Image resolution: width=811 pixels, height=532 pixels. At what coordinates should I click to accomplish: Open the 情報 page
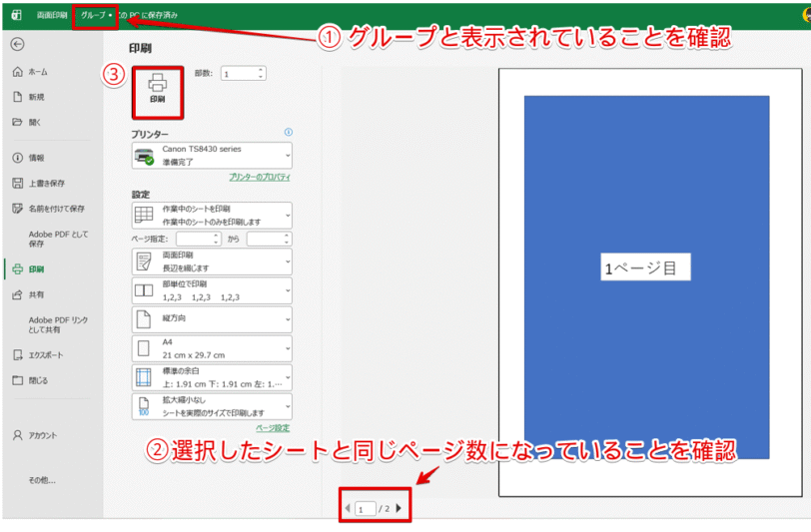click(x=36, y=158)
